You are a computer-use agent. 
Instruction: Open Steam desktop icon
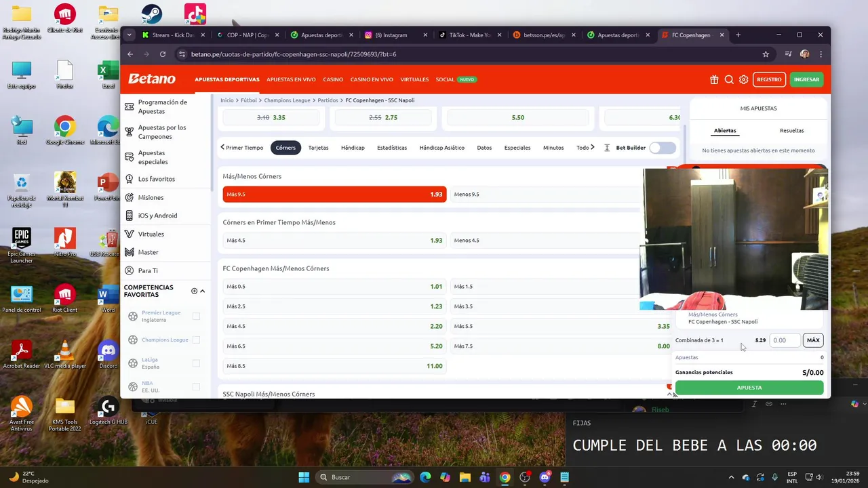coord(151,15)
